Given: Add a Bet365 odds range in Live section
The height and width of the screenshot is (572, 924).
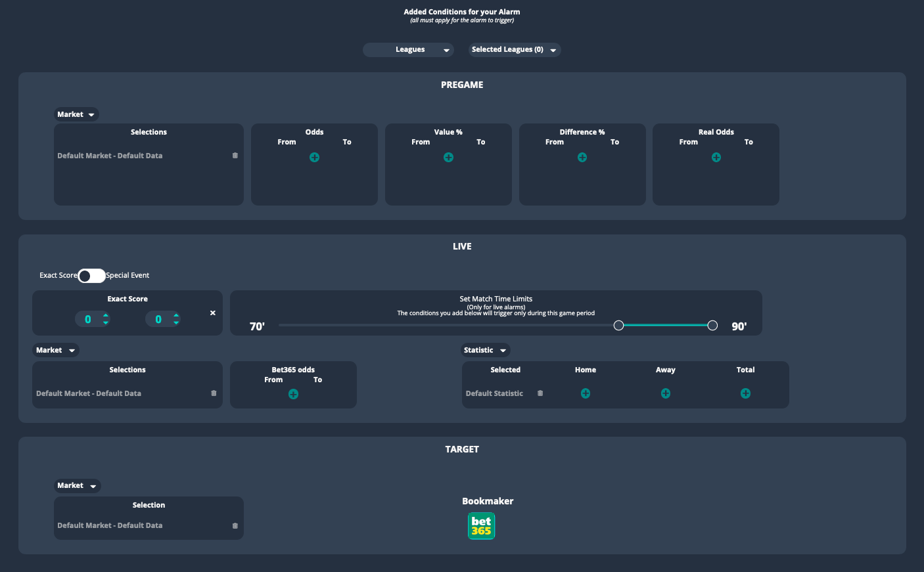Looking at the screenshot, I should 293,393.
